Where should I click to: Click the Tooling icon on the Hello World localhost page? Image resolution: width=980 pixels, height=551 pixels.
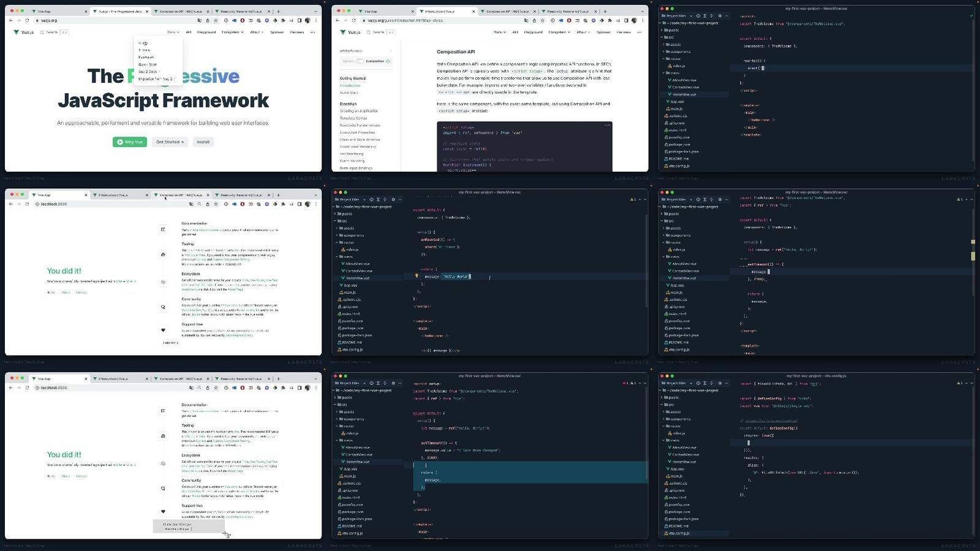coord(163,254)
